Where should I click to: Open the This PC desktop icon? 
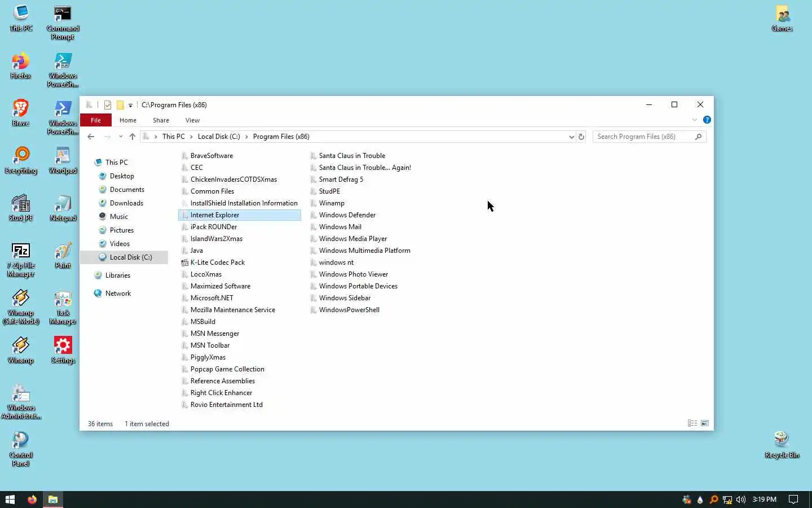[x=21, y=18]
